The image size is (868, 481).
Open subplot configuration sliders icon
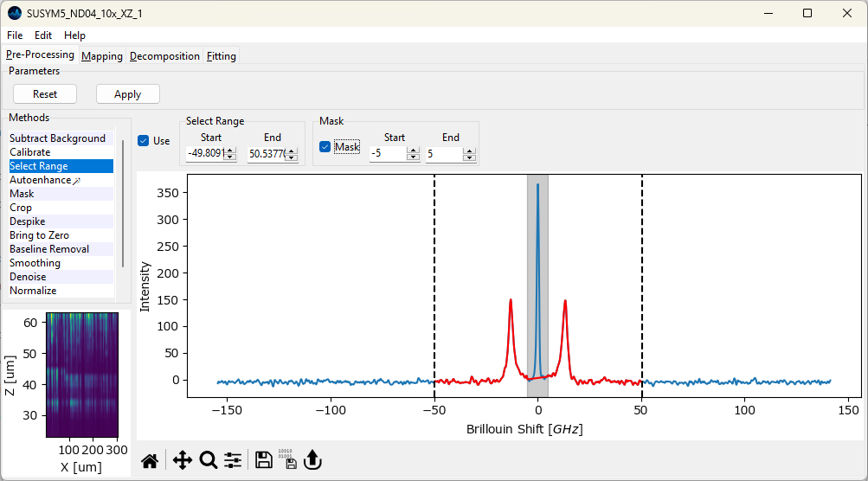233,460
